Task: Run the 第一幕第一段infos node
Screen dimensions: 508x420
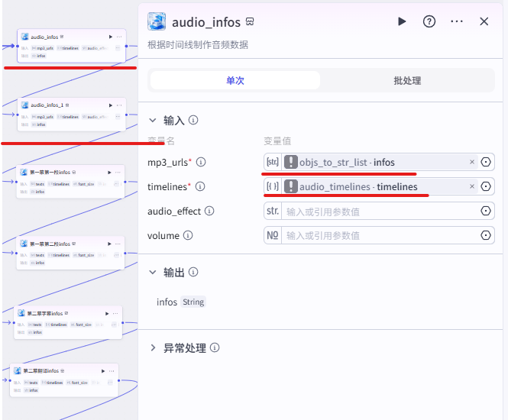Action: (109, 173)
